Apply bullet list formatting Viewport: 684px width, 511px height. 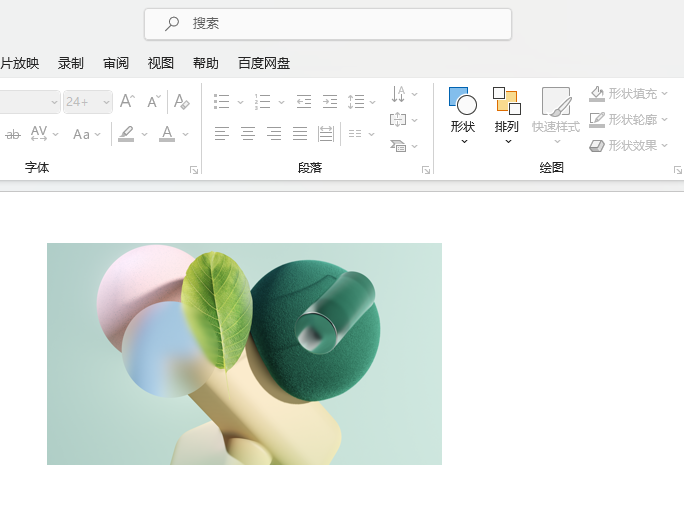222,102
